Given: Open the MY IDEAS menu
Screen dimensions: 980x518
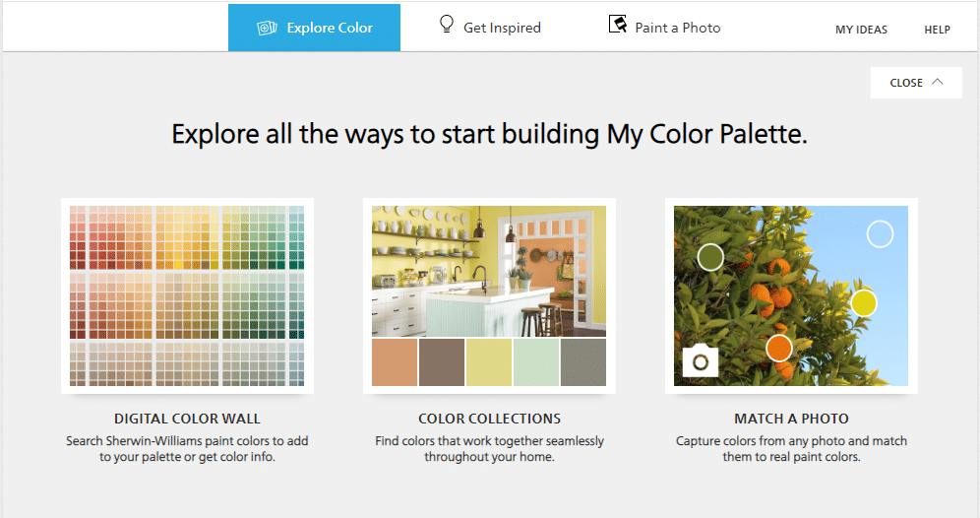Looking at the screenshot, I should point(861,30).
